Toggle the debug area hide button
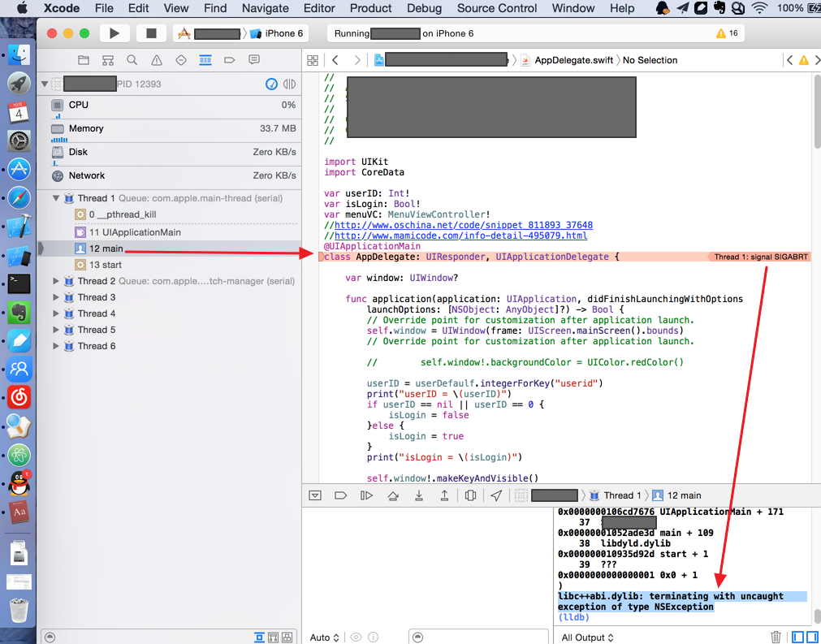The image size is (821, 644). (316, 495)
